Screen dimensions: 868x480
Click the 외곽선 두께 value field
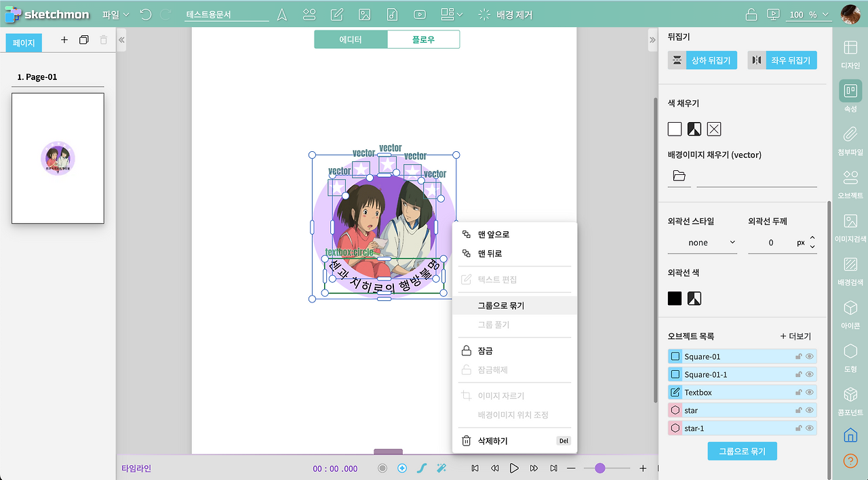pyautogui.click(x=771, y=243)
